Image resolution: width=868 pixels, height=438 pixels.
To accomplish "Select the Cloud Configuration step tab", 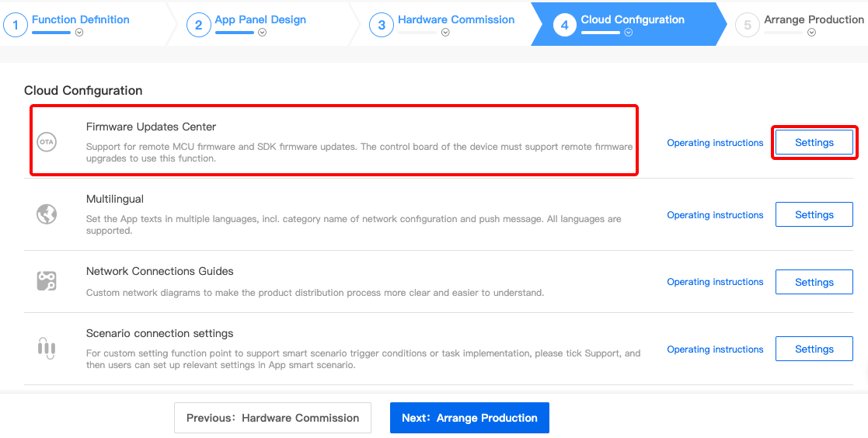I will point(633,19).
